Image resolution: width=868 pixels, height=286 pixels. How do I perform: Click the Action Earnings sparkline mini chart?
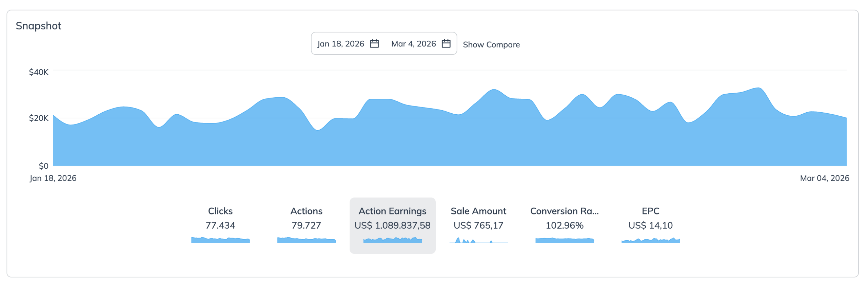pos(392,240)
